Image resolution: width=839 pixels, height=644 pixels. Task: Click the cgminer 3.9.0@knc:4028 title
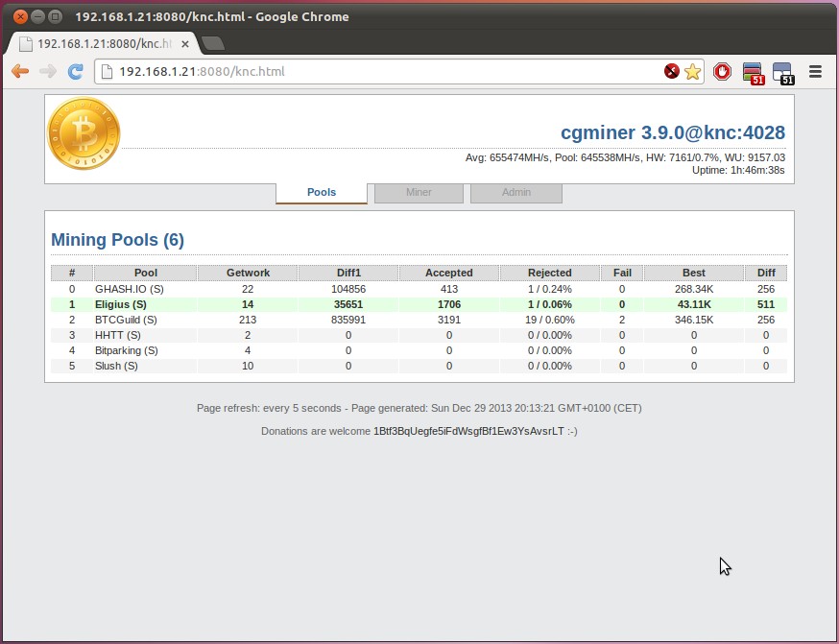[x=673, y=132]
